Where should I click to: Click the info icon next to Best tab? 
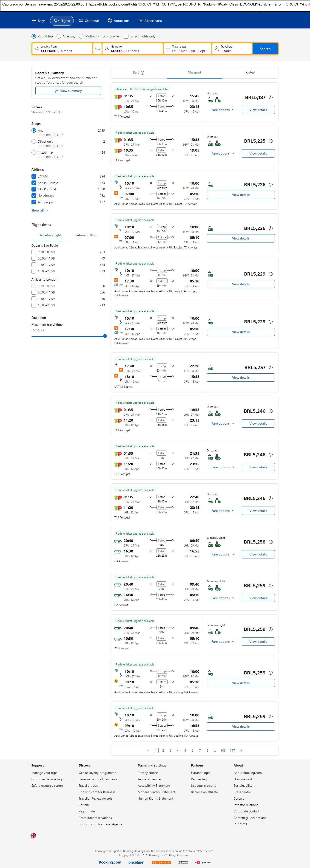142,73
